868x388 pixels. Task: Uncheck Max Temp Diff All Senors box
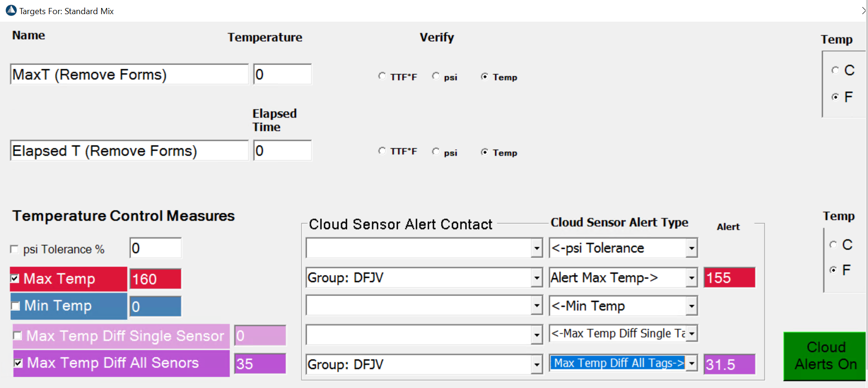(18, 363)
